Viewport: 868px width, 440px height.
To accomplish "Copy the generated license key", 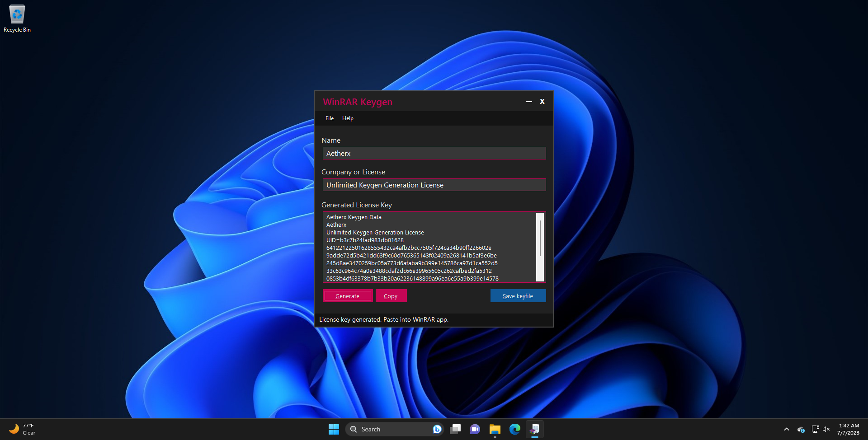I will (x=391, y=296).
